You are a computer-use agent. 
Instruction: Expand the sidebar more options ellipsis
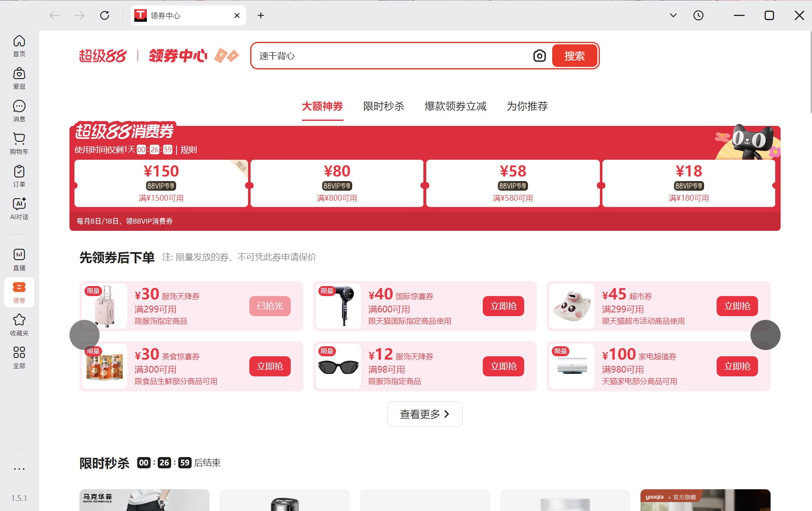[x=19, y=468]
